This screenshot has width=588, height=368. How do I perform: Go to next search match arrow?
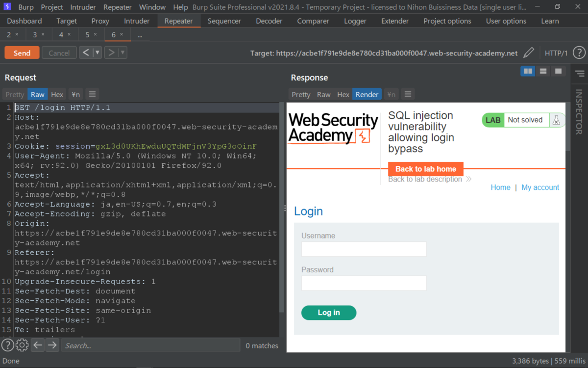(52, 345)
